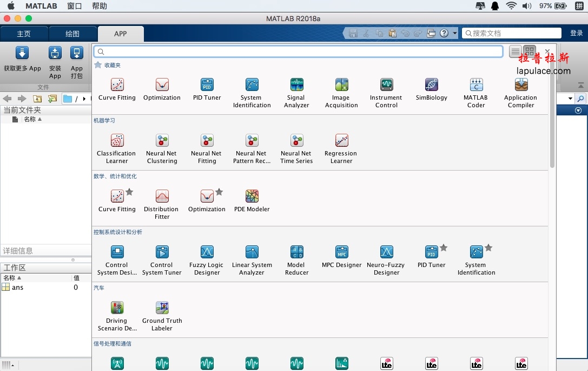Launch PID Tuner from 收藏夹 favorites
This screenshot has width=588, height=371.
[207, 89]
